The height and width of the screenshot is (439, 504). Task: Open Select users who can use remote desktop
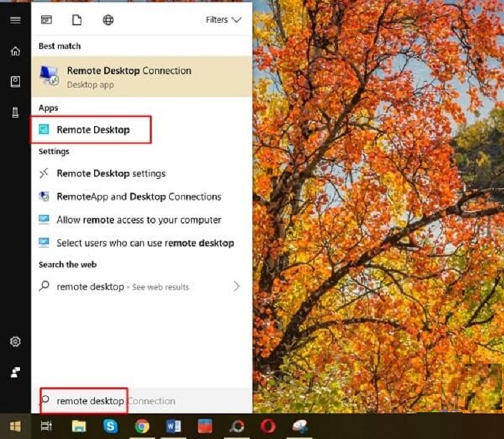click(x=145, y=244)
